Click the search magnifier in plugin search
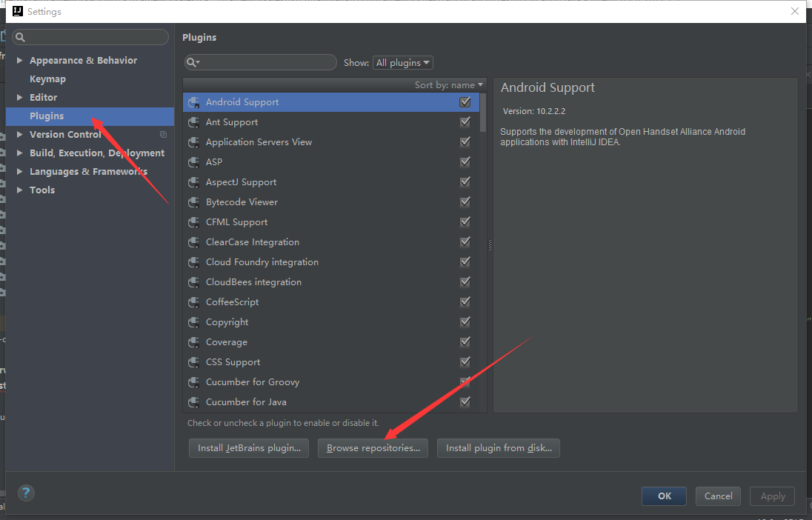 (193, 63)
